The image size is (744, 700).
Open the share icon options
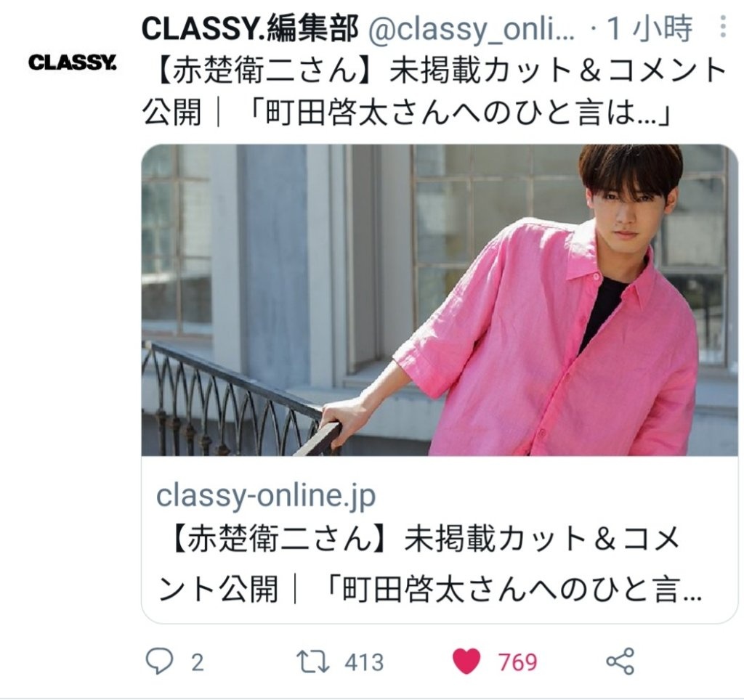click(620, 661)
